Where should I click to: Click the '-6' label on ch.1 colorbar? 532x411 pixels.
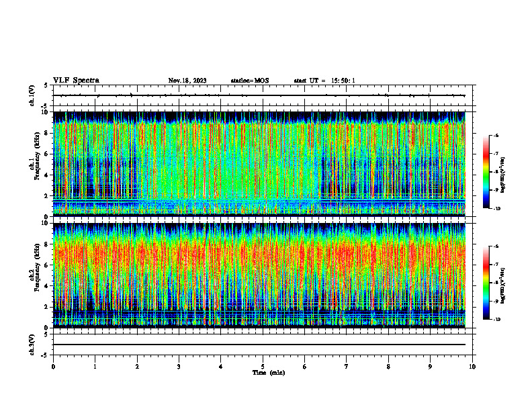coord(496,135)
